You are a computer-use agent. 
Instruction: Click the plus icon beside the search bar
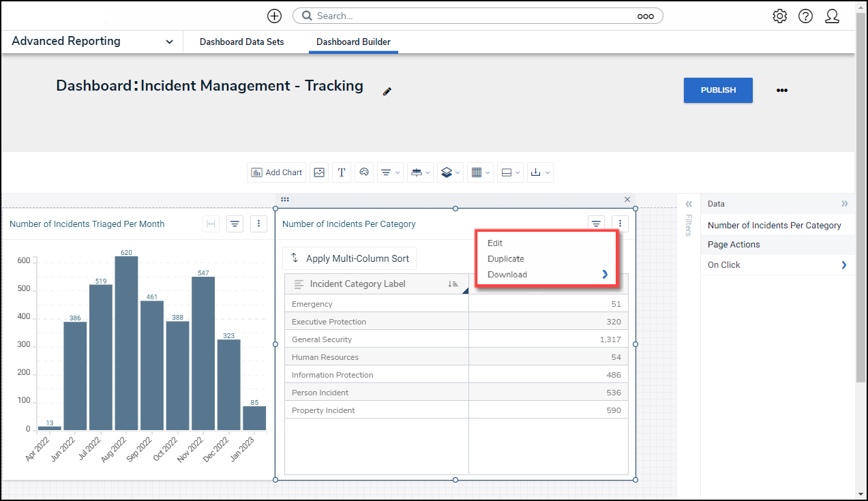(274, 16)
